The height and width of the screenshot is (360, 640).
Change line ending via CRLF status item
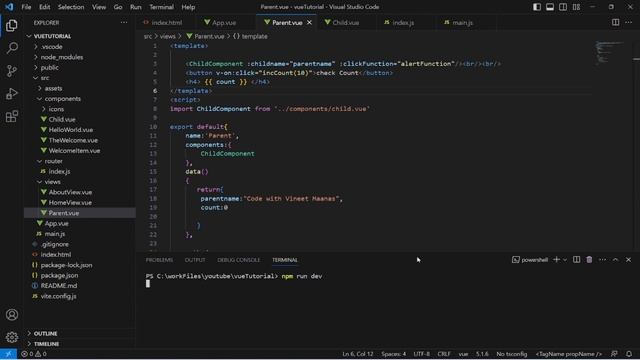point(444,354)
